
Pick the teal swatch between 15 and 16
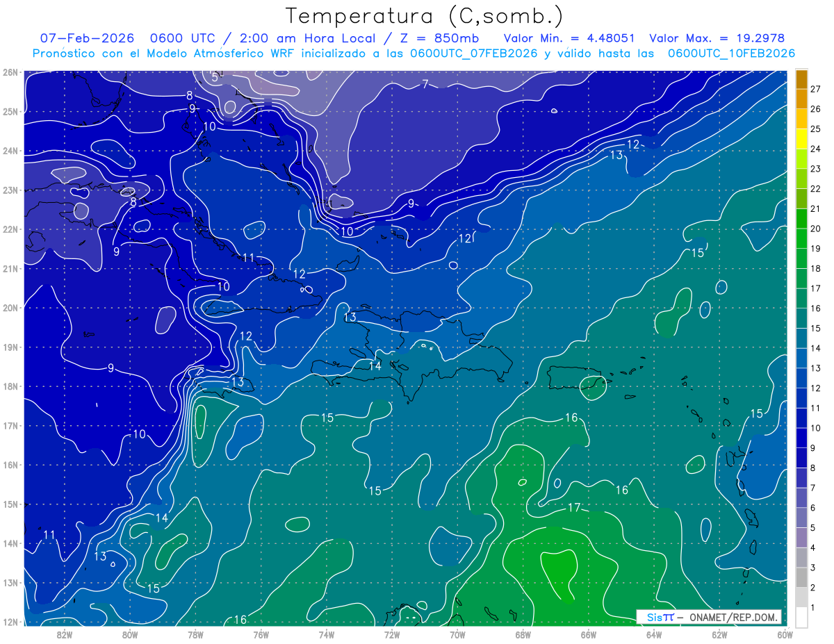pyautogui.click(x=801, y=317)
